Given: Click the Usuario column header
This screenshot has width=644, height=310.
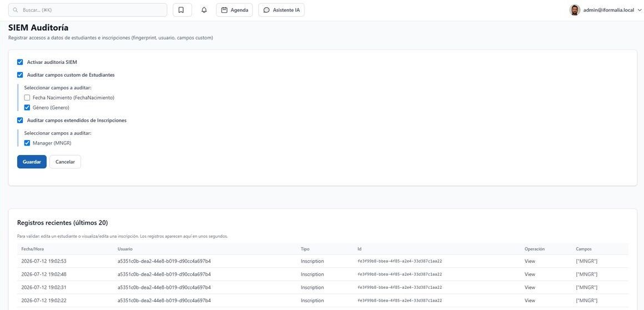Looking at the screenshot, I should tap(125, 249).
